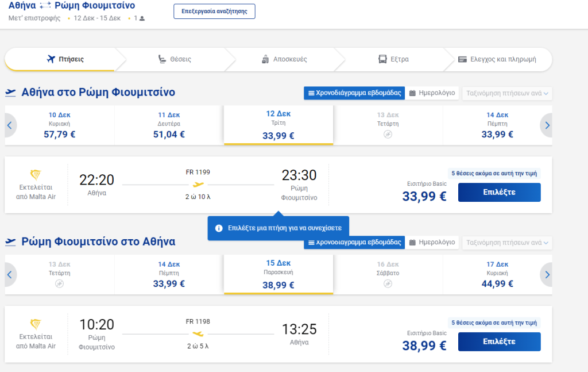Select outbound date 14 Δεκ Πέμπτη 33,99 €
Screen dimensions: 588x372
(497, 125)
